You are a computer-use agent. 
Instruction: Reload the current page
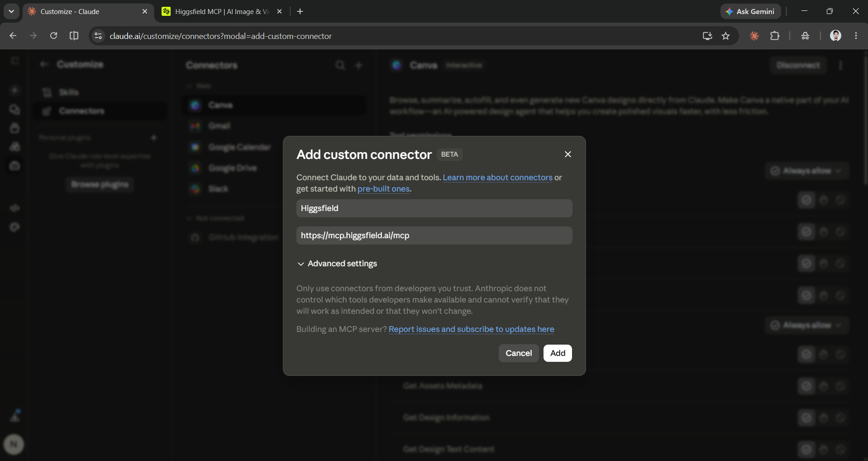pyautogui.click(x=53, y=36)
